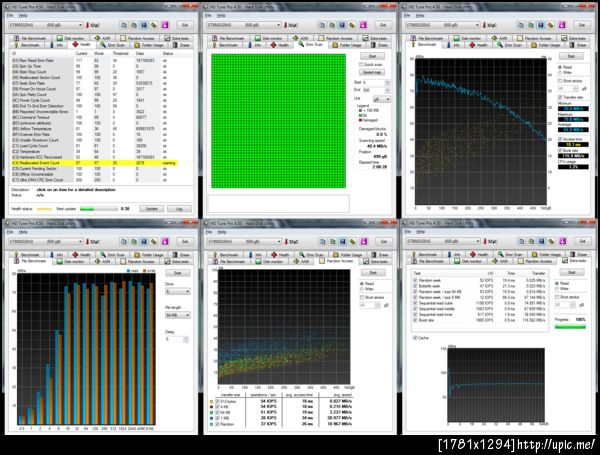Image resolution: width=600 pixels, height=455 pixels.
Task: Click Update button in Health window
Action: tap(152, 209)
